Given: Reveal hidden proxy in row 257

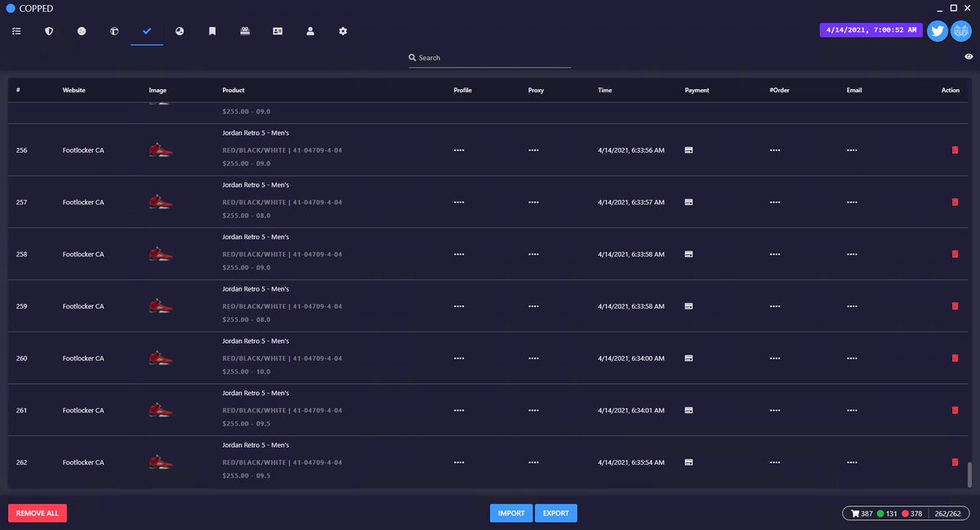Looking at the screenshot, I should tap(533, 202).
